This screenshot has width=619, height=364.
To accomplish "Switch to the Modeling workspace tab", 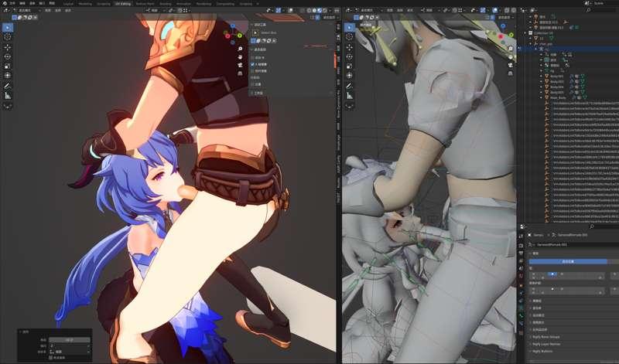I will [85, 4].
